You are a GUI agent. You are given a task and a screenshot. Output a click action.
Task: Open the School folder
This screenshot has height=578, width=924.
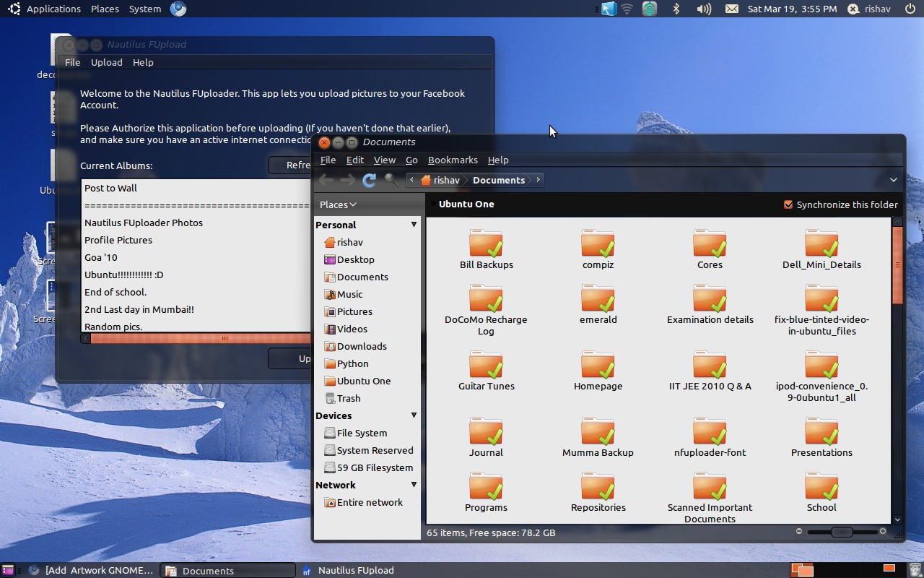821,492
